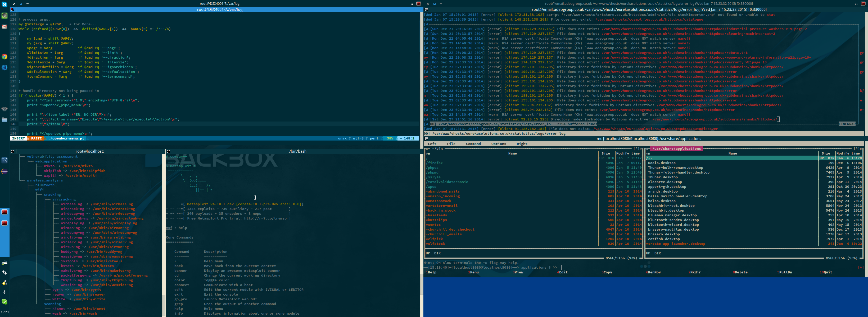Screen dimensions: 868x317
Task: Open the Command menu in Midnight Commander
Action: pyautogui.click(x=473, y=144)
